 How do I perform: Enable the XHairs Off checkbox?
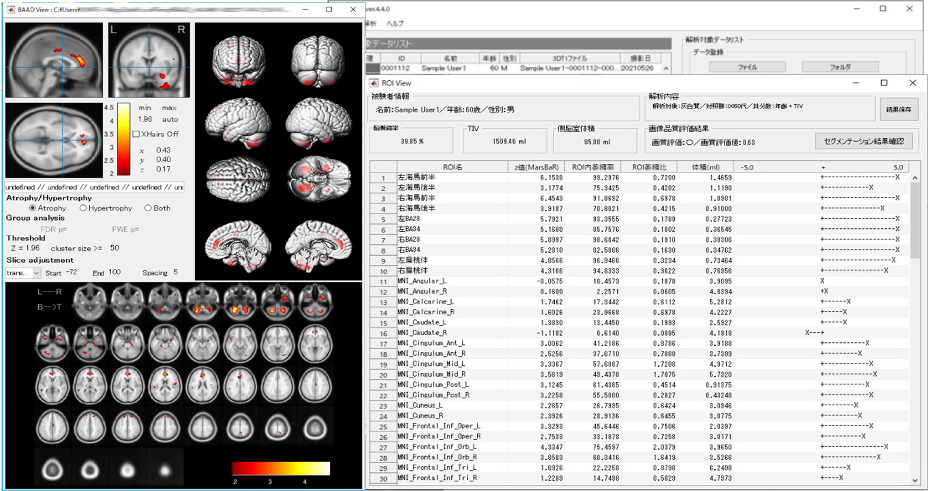(137, 133)
